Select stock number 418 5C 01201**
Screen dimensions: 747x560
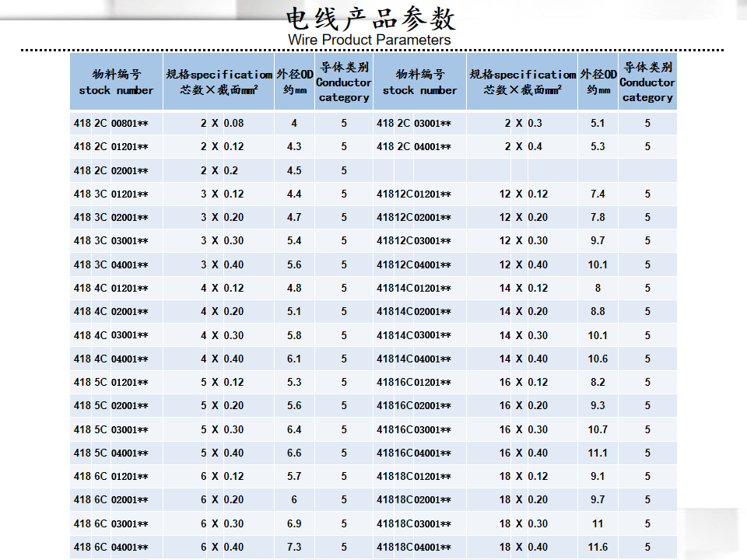(x=111, y=383)
